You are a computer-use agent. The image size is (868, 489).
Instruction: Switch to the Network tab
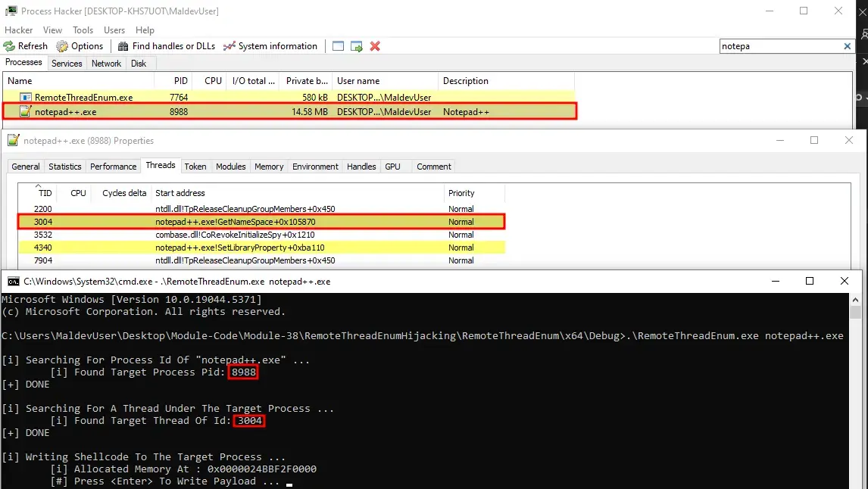click(106, 64)
